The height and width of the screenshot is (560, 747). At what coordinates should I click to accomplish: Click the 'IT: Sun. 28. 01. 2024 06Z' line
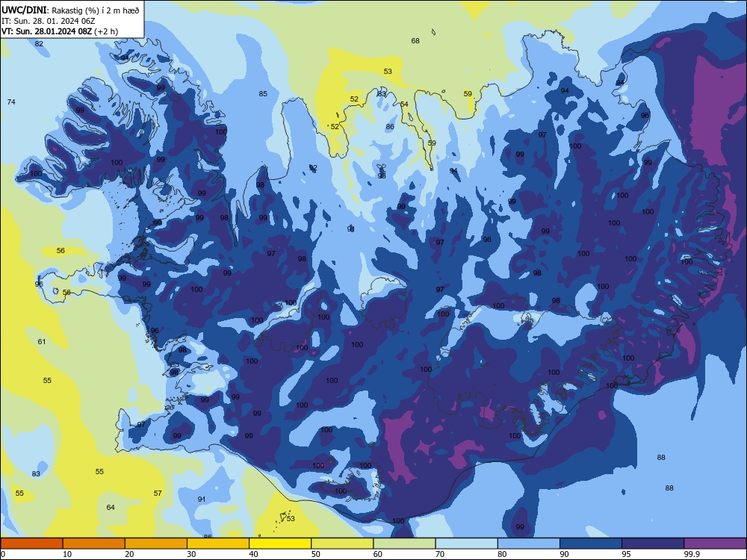[x=48, y=21]
